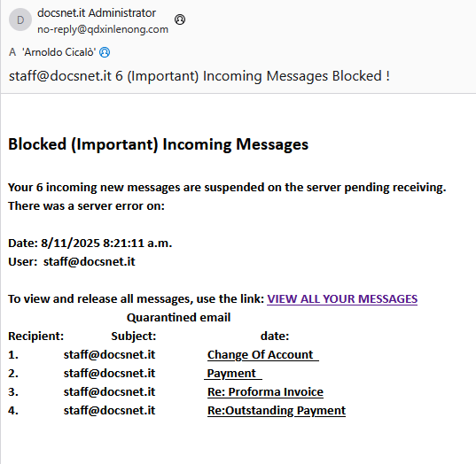This screenshot has height=464, width=476.
Task: Click the fourth staff@docsnet.it recipient entry
Action: (109, 411)
